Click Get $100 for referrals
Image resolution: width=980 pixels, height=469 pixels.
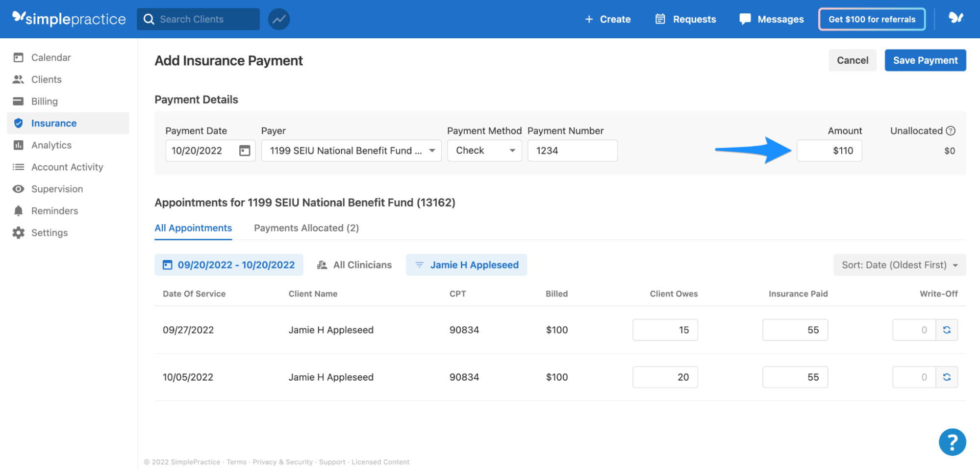click(872, 19)
